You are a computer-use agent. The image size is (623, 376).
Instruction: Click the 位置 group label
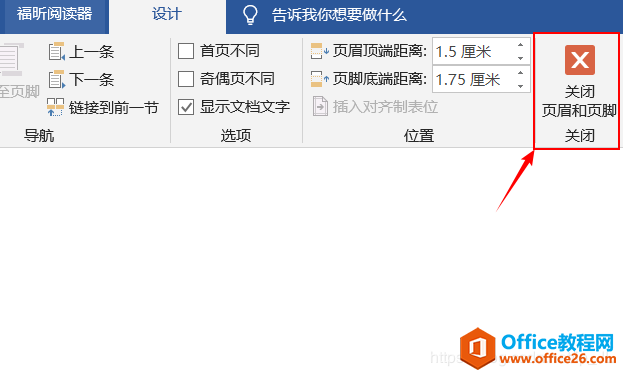point(419,136)
